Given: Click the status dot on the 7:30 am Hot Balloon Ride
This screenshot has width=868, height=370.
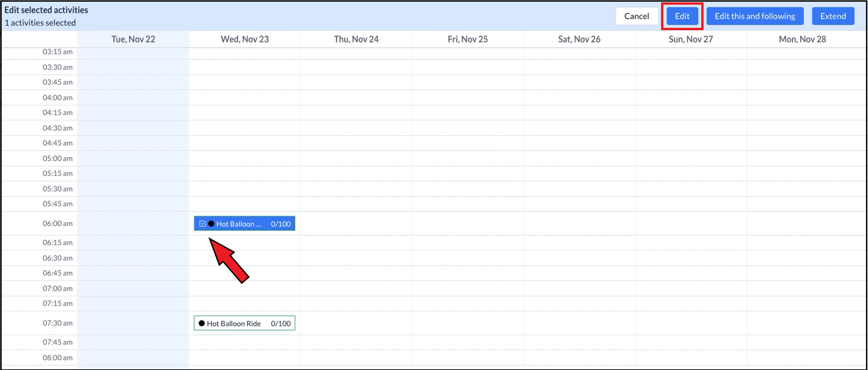Looking at the screenshot, I should (x=201, y=323).
